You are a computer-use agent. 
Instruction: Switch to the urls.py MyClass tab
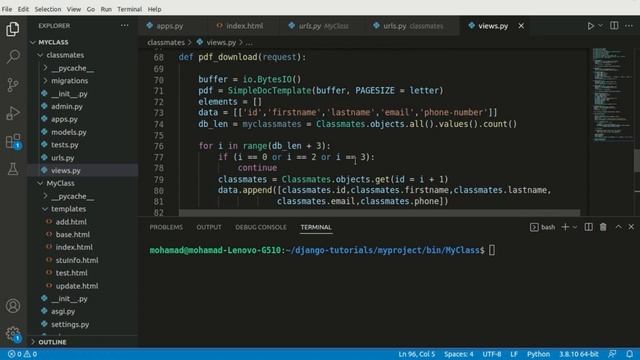click(x=321, y=26)
